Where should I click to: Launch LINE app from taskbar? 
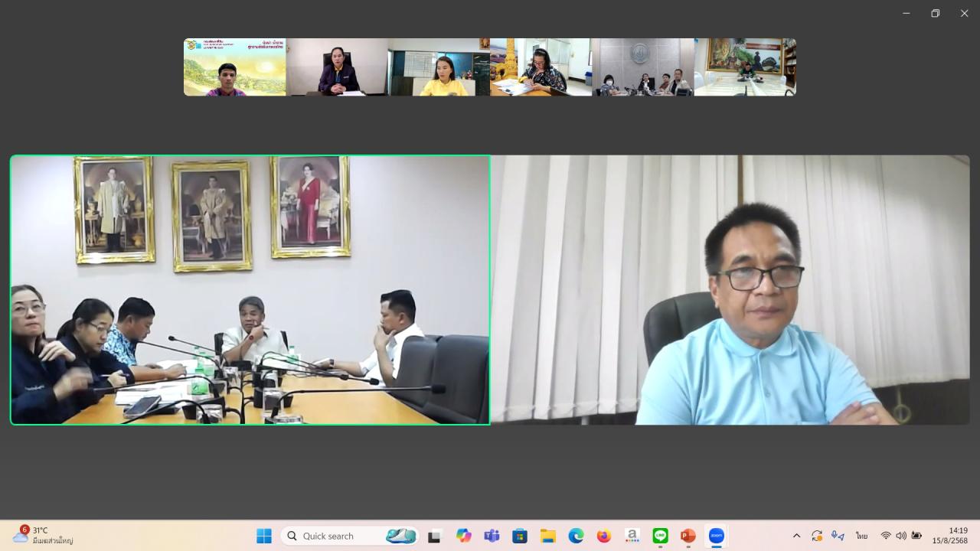[x=660, y=536]
